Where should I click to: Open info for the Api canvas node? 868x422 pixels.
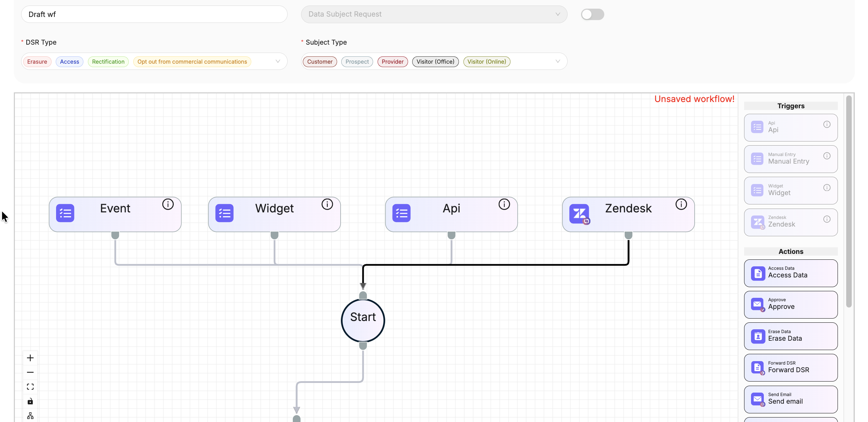pyautogui.click(x=504, y=204)
